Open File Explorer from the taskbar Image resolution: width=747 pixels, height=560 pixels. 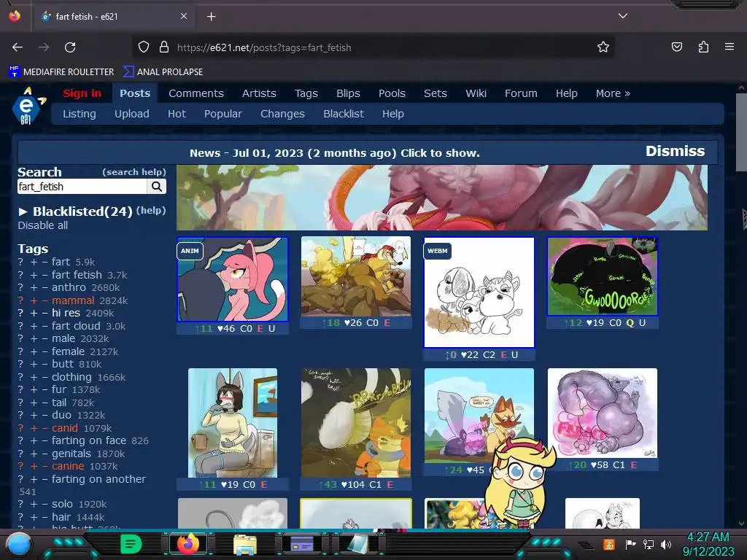(245, 545)
